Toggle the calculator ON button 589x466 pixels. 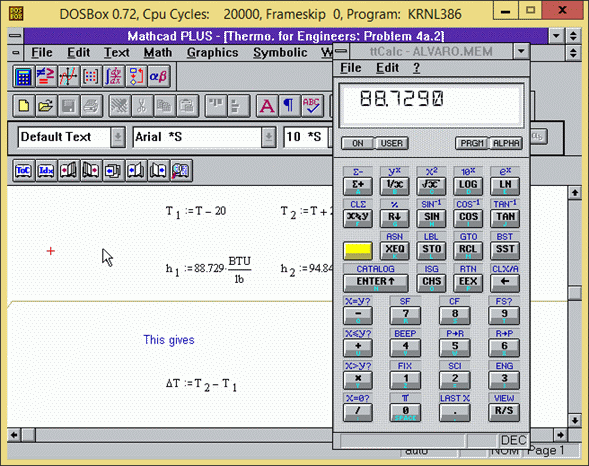pos(358,143)
